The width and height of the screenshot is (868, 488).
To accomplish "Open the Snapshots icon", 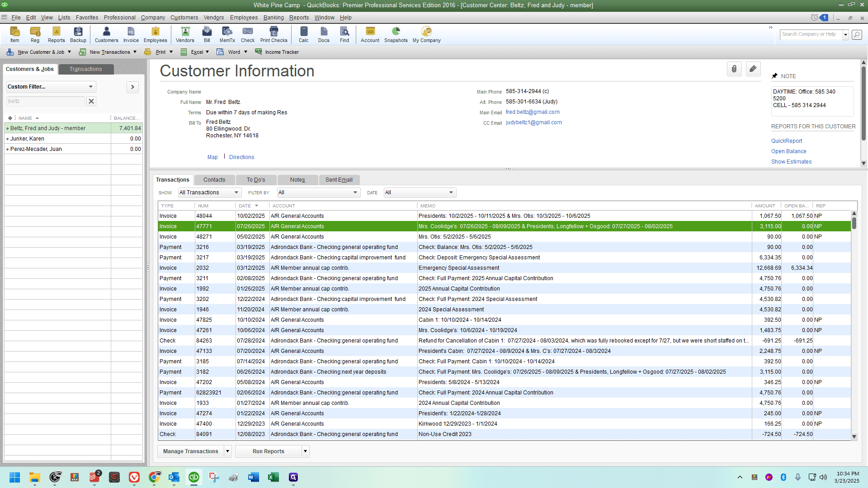I will click(x=396, y=34).
